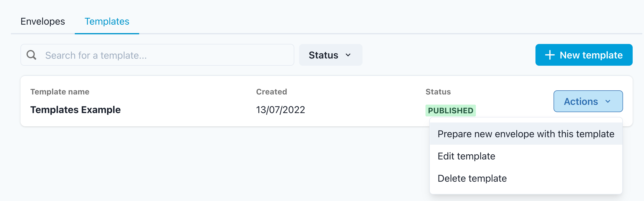Click the chevron arrow on Actions button
This screenshot has width=644, height=201.
coord(608,101)
